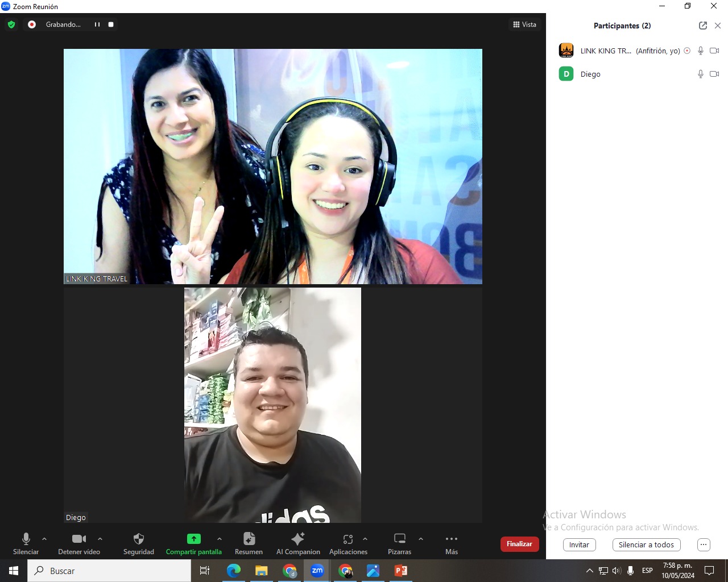Open PowerPoint from the Windows taskbar
Image resolution: width=728 pixels, height=582 pixels.
click(x=401, y=571)
